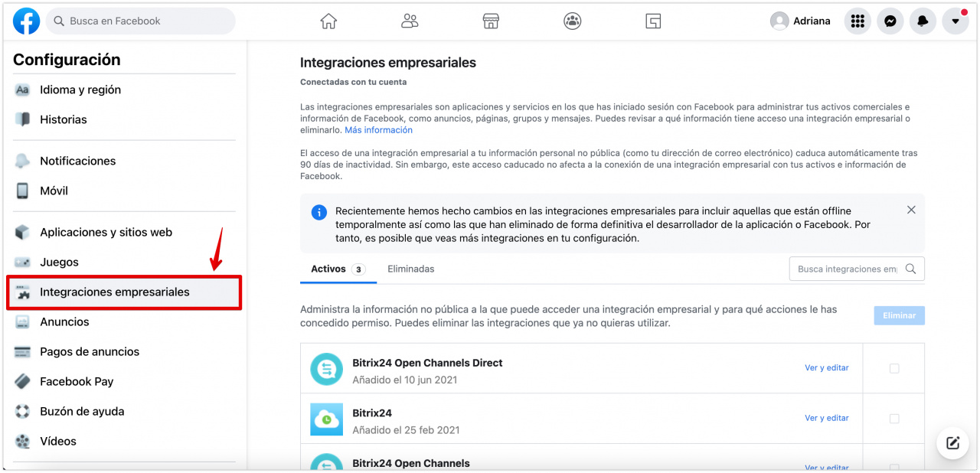Click the Bitrix24 cloud app icon
Viewport: 980px width, 473px height.
326,419
